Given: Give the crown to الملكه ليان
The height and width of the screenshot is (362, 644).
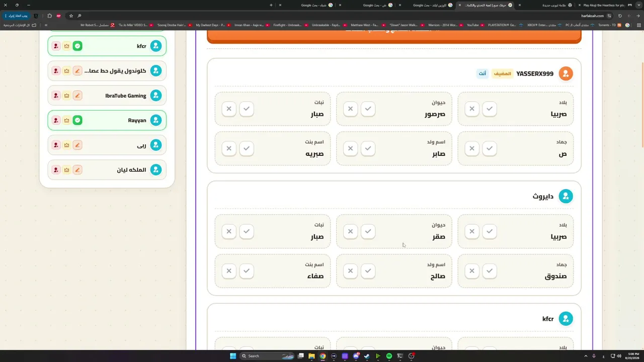Looking at the screenshot, I should click(x=66, y=170).
